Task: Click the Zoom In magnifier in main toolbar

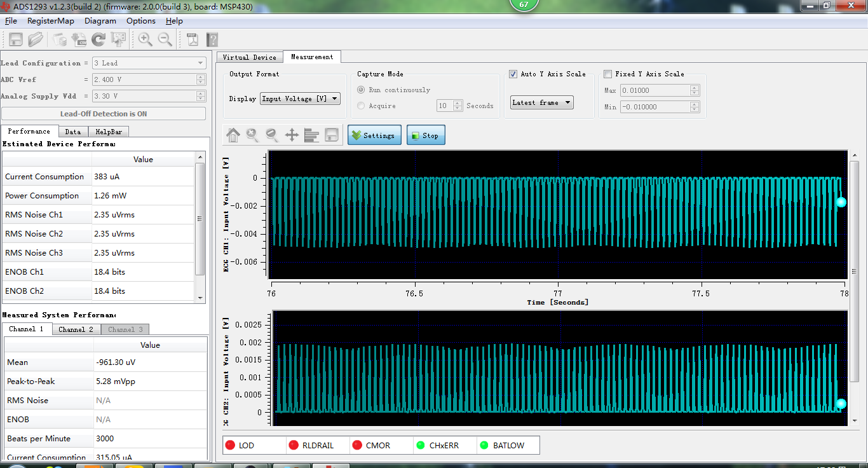Action: click(146, 39)
